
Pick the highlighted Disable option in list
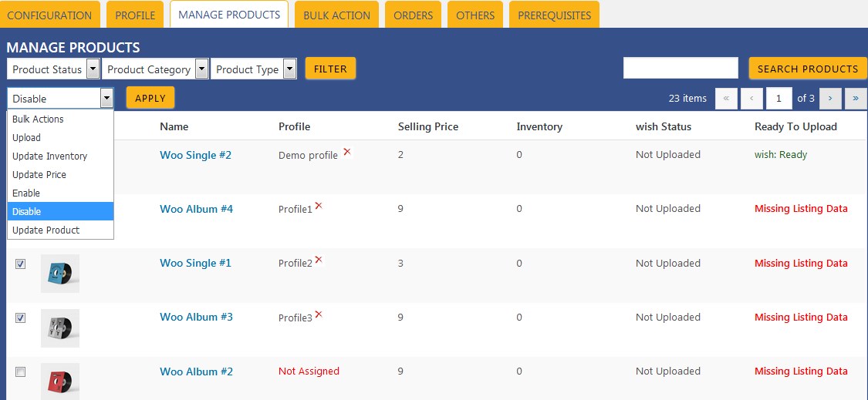click(60, 211)
